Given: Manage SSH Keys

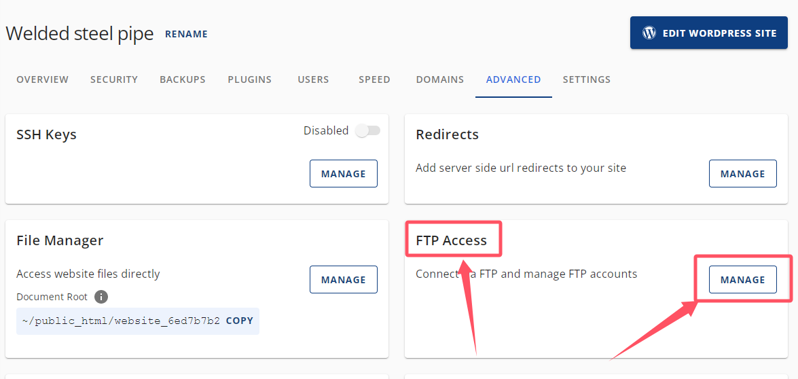Looking at the screenshot, I should [344, 173].
